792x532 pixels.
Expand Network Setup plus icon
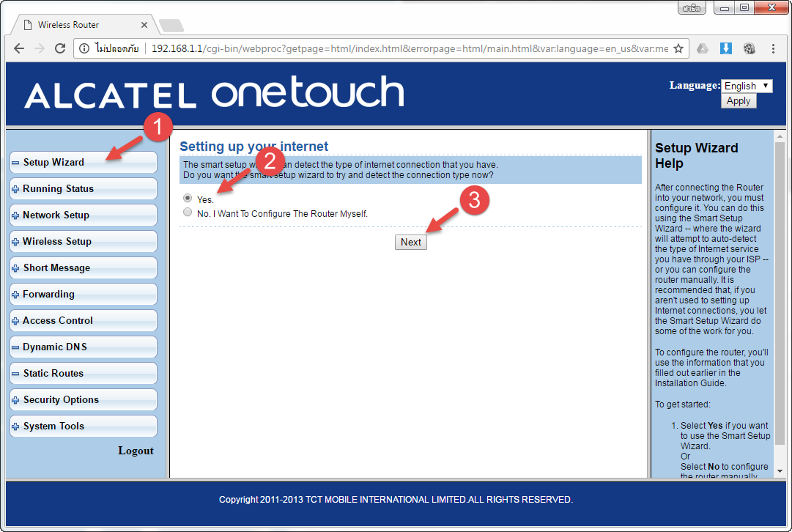(x=15, y=215)
